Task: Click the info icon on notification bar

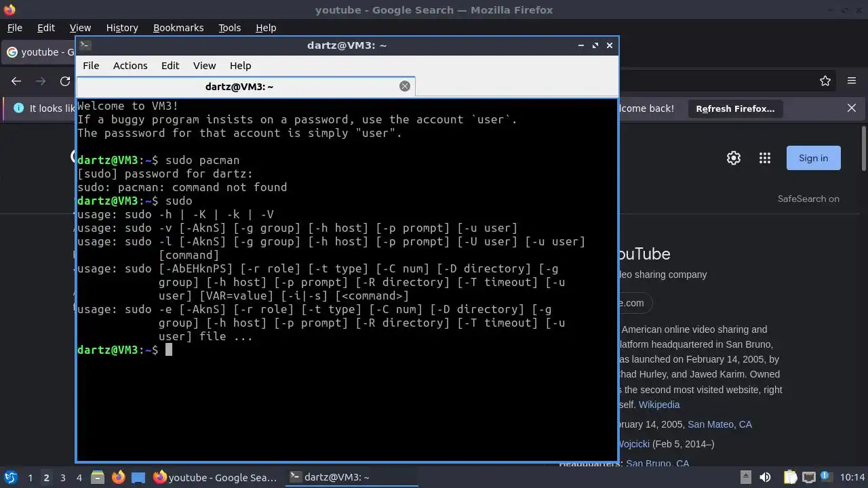Action: pyautogui.click(x=18, y=108)
